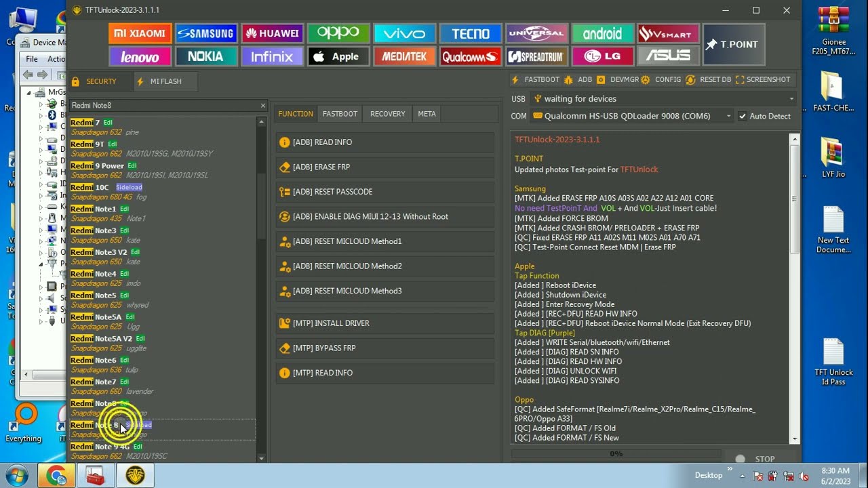Switch to the Vivo brand section

click(x=404, y=33)
